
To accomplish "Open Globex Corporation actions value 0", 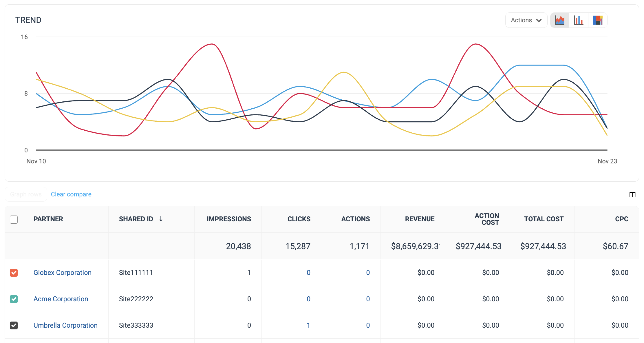I will coord(368,273).
